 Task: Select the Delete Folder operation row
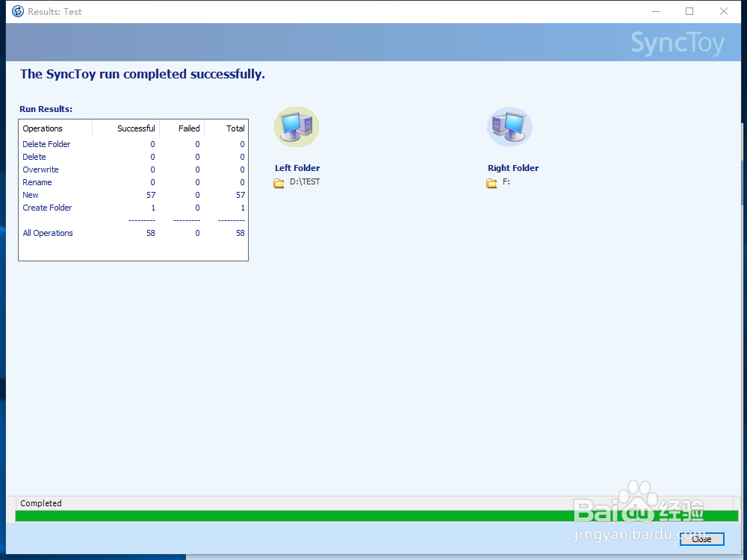(134, 144)
